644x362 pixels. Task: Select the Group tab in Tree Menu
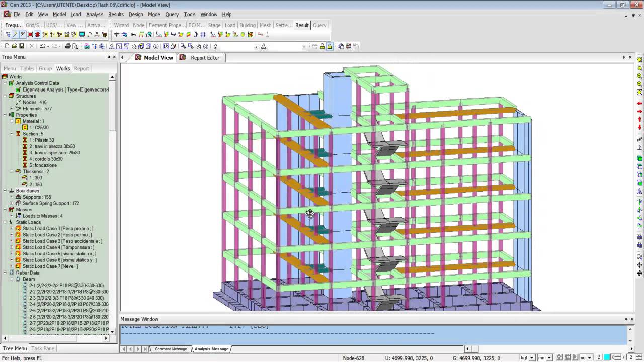[45, 68]
